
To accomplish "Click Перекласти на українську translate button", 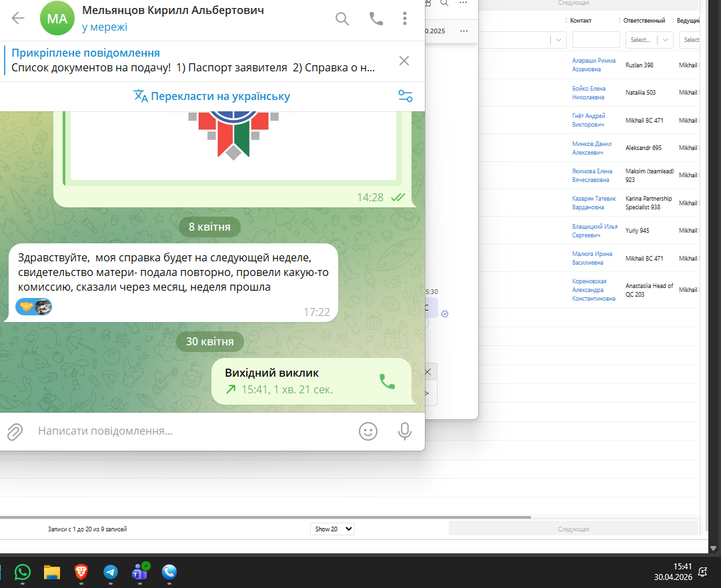I will click(212, 96).
